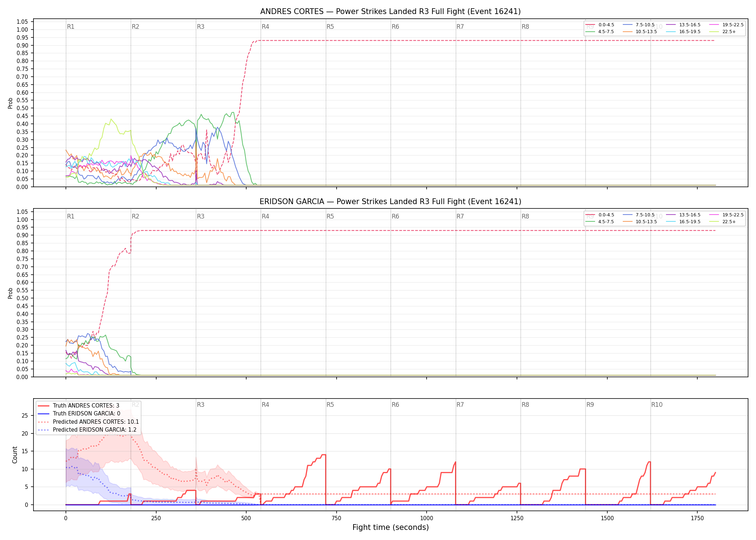Click the R10 marker in the Count chart
Screen dimensions: 756x540
pyautogui.click(x=657, y=405)
